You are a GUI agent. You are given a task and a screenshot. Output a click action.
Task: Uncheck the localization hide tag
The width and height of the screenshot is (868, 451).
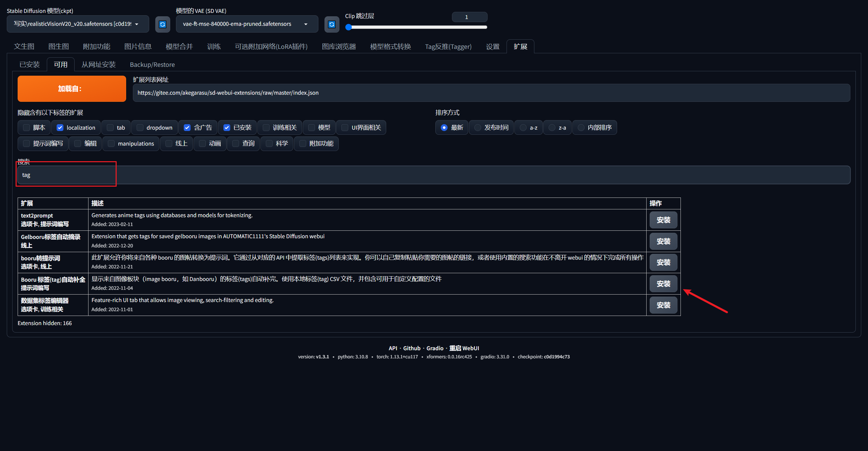click(60, 128)
